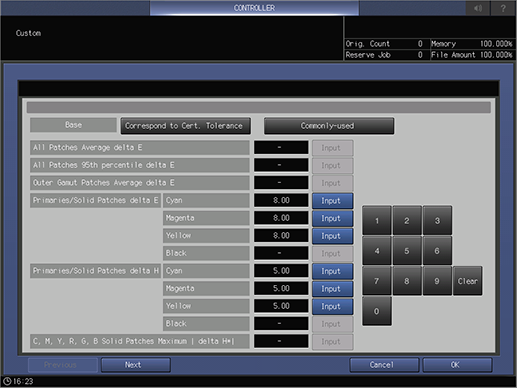The image size is (517, 388).
Task: Tap keypad number 2
Action: tap(407, 220)
